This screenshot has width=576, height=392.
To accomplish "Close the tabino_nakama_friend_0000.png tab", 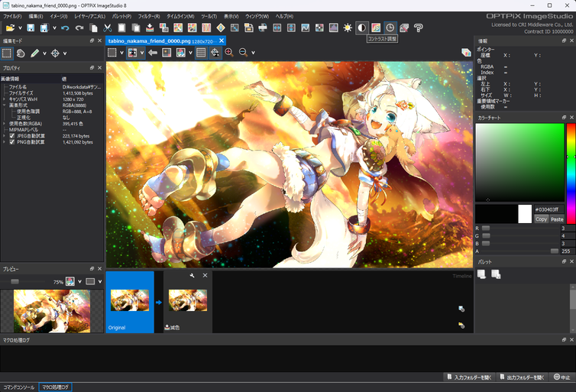I will (x=222, y=40).
